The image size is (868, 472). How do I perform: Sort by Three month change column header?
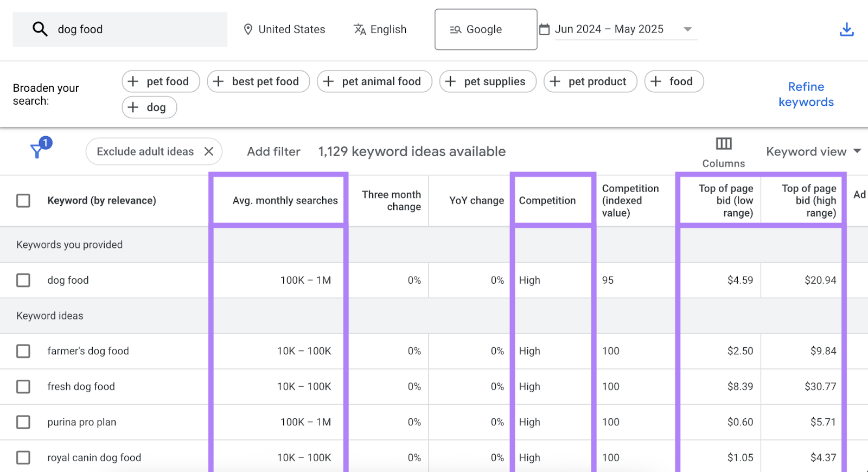pos(391,201)
